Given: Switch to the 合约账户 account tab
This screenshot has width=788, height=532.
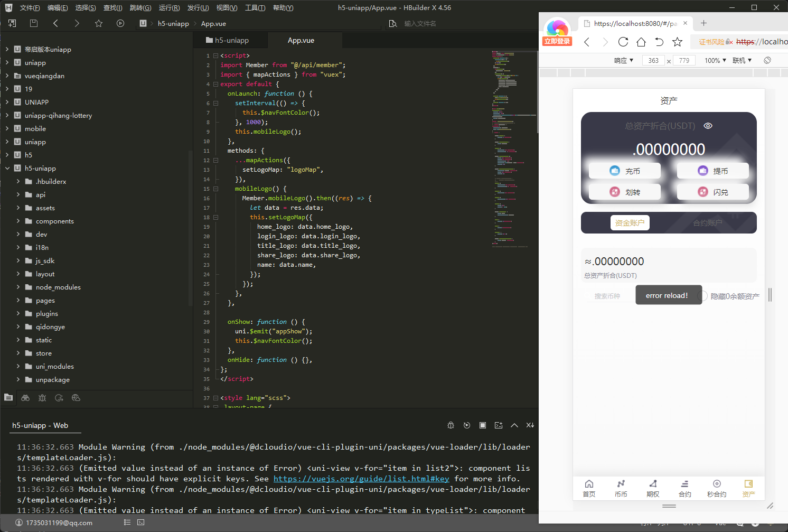Looking at the screenshot, I should pos(708,223).
